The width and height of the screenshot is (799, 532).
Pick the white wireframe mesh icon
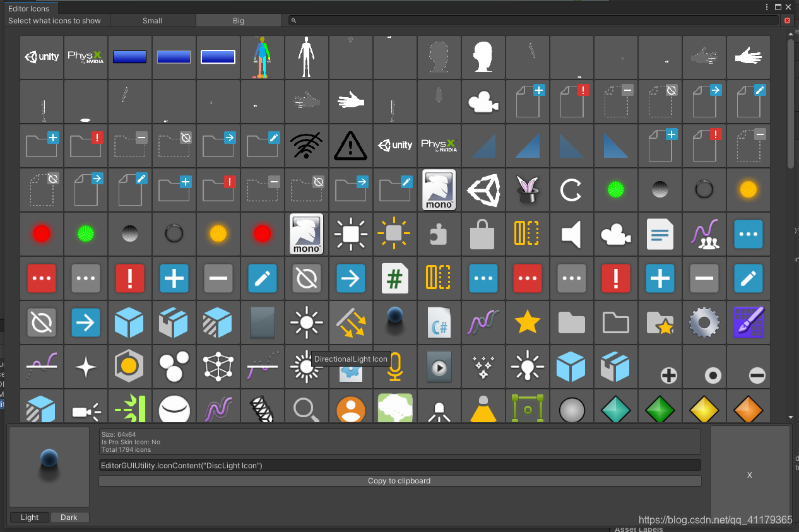218,367
